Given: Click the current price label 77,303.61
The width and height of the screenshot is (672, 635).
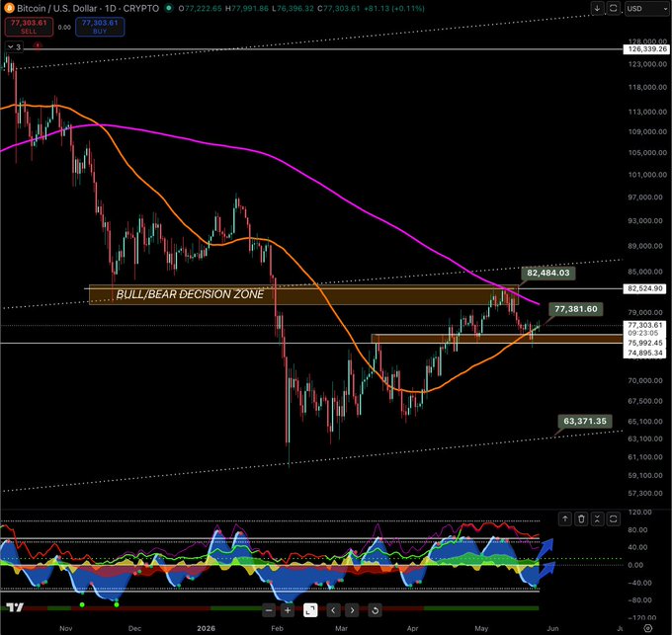Looking at the screenshot, I should click(645, 325).
